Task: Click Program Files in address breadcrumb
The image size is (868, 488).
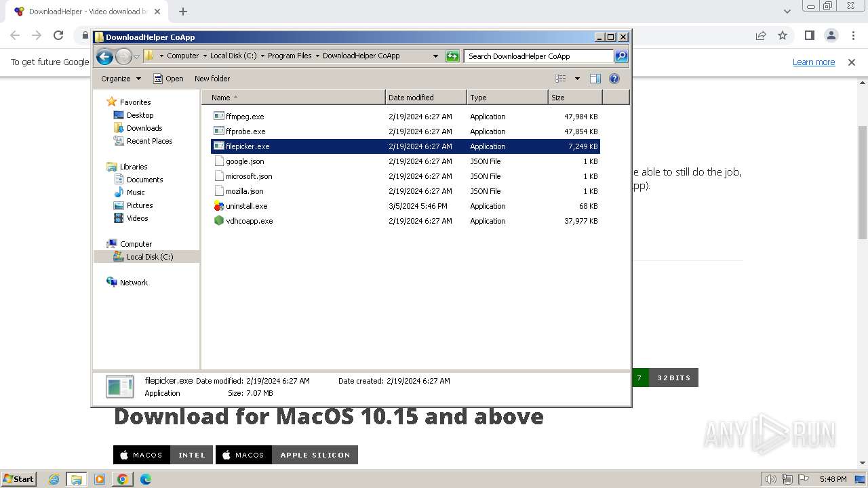Action: (290, 56)
